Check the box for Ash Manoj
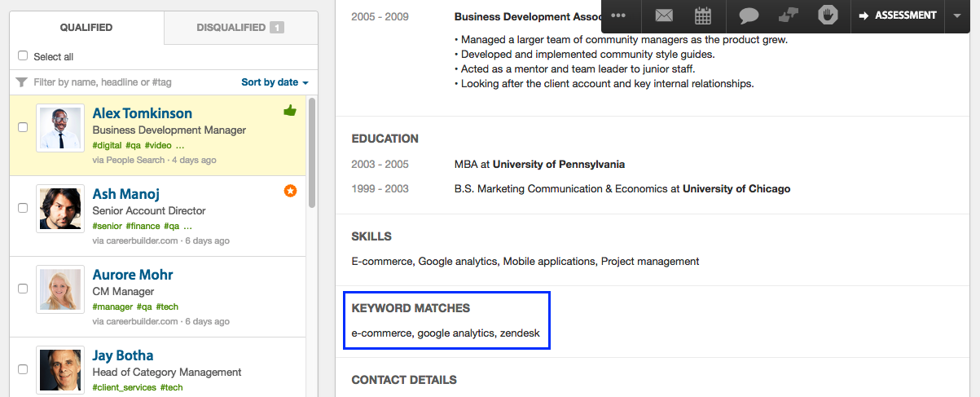The width and height of the screenshot is (980, 397). tap(23, 208)
